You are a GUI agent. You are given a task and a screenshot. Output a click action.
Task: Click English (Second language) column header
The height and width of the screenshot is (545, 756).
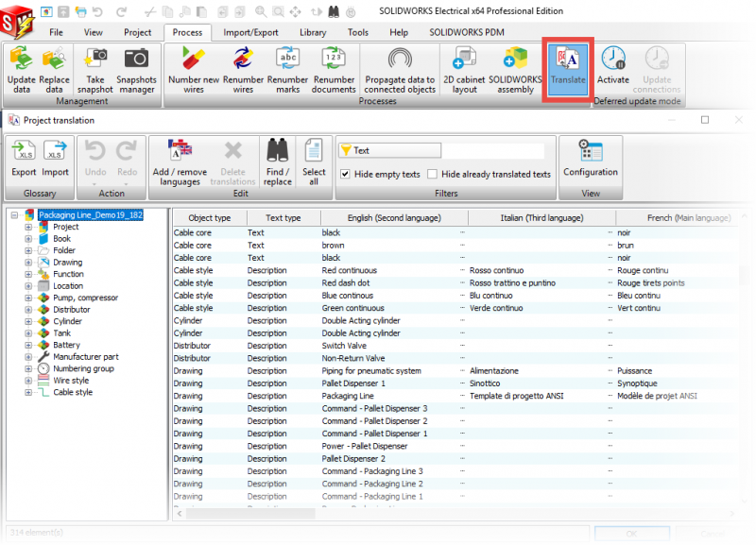click(394, 218)
